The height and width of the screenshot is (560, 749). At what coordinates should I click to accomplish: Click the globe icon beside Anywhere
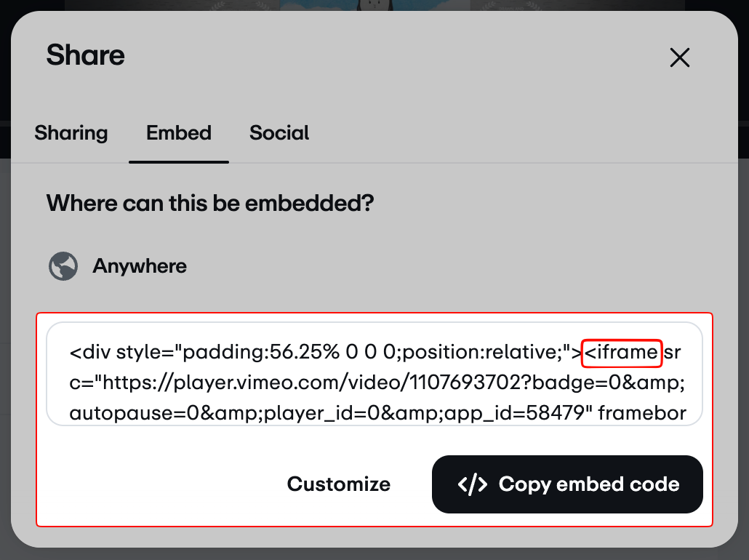[63, 266]
